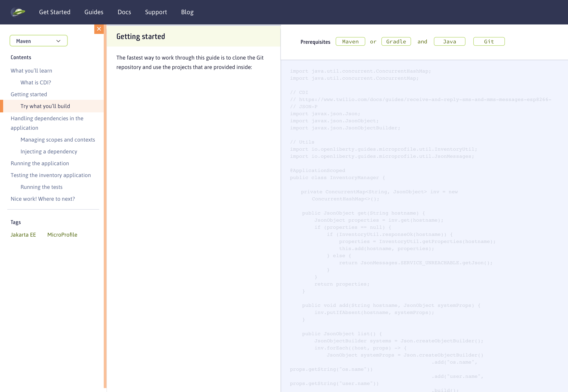
Task: Click the Open Liberty logo
Action: coord(18,12)
